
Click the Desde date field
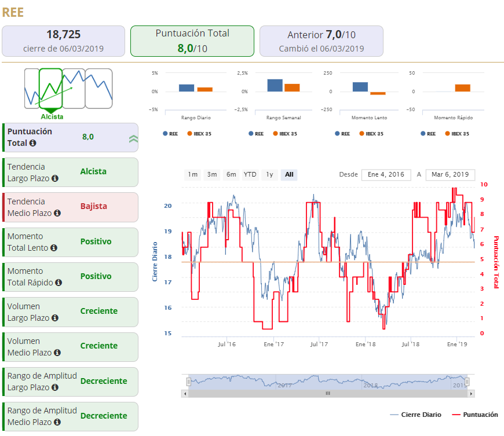click(x=386, y=174)
